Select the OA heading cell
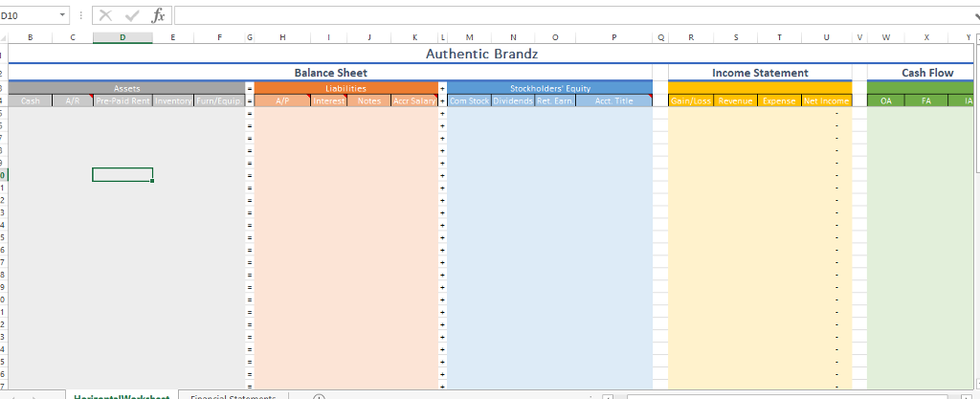The width and height of the screenshot is (980, 399). (885, 100)
